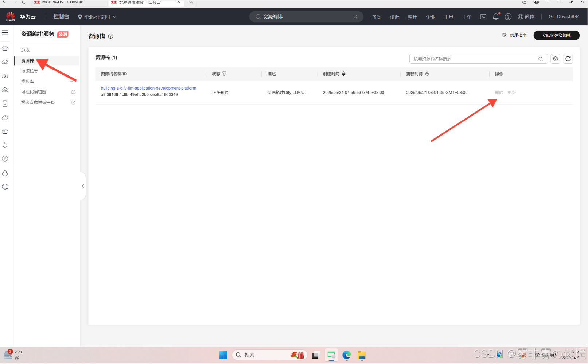Open 资源 in top navigation
The height and width of the screenshot is (364, 588).
pos(394,17)
